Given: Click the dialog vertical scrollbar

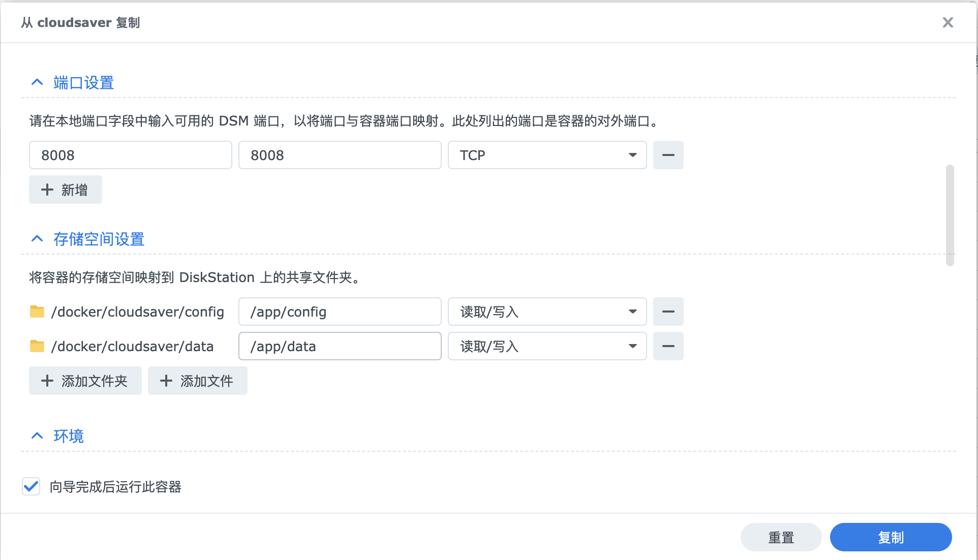Looking at the screenshot, I should [x=950, y=214].
